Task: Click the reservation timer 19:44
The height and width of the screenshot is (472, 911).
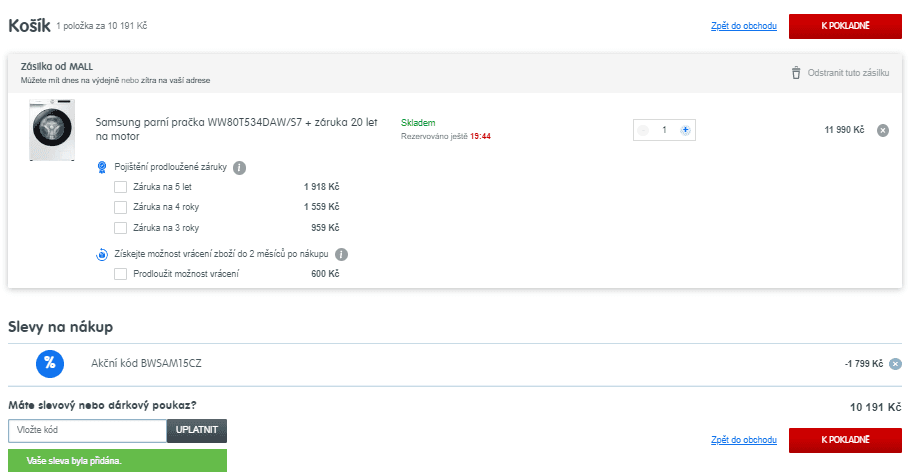Action: [480, 137]
